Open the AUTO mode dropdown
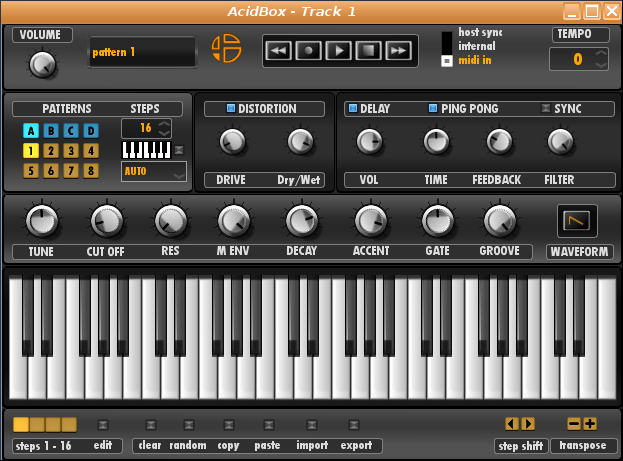This screenshot has width=623, height=461. tap(154, 171)
